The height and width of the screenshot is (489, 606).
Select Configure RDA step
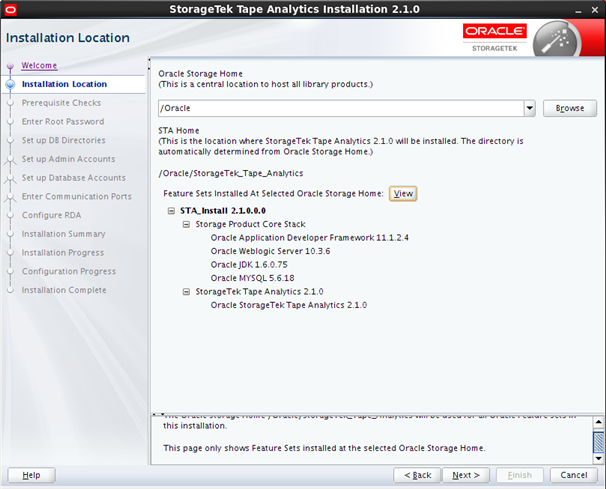(51, 215)
